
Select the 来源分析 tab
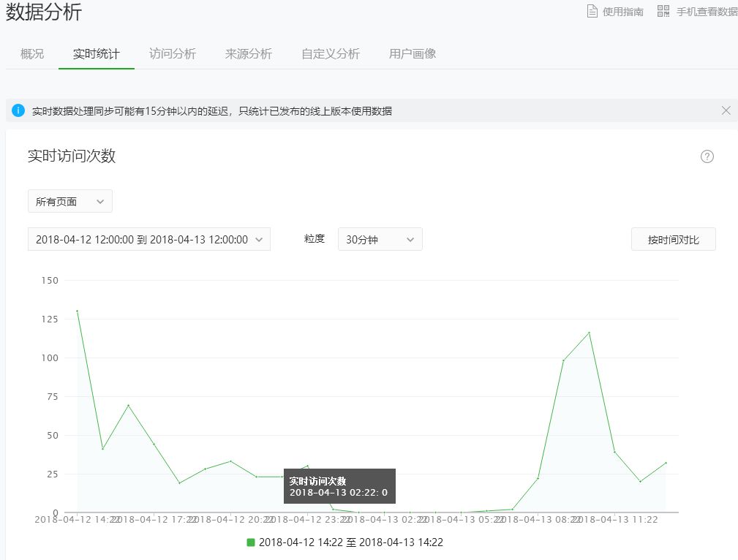click(x=249, y=53)
